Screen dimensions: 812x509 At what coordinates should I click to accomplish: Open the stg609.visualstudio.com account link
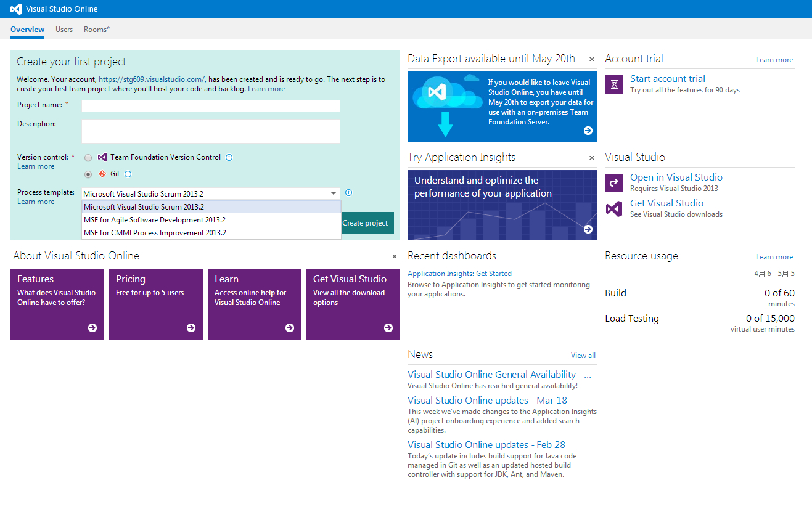[152, 79]
